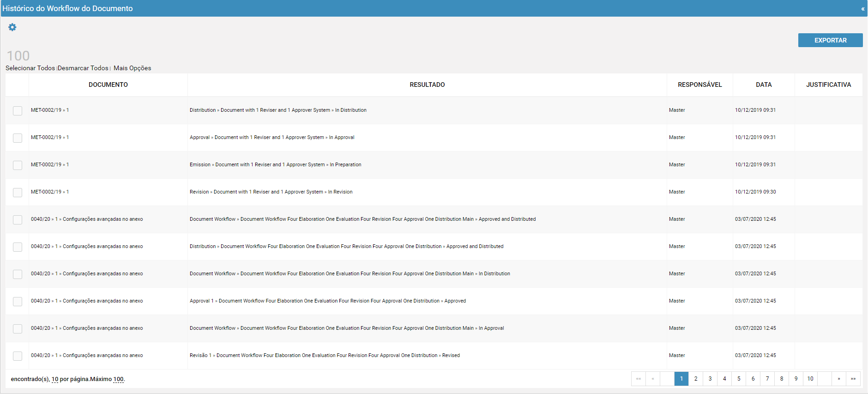Go to page 8
Viewport: 868px width, 394px height.
point(782,379)
